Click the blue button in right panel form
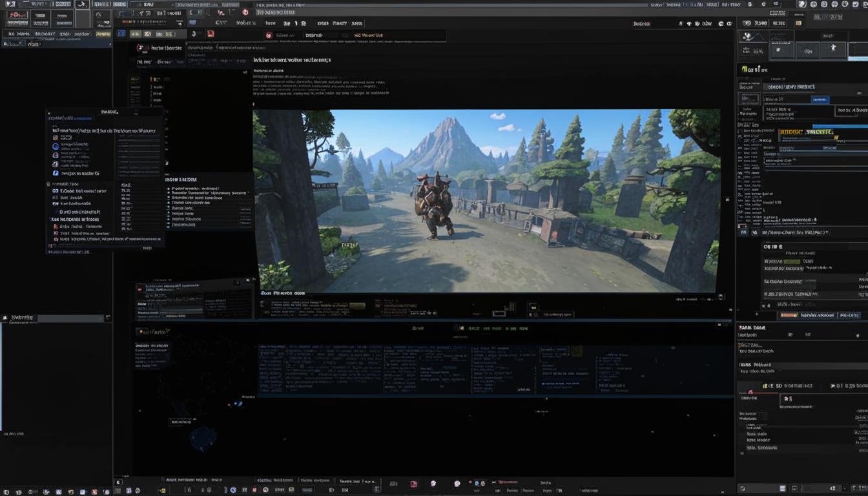 pyautogui.click(x=820, y=99)
